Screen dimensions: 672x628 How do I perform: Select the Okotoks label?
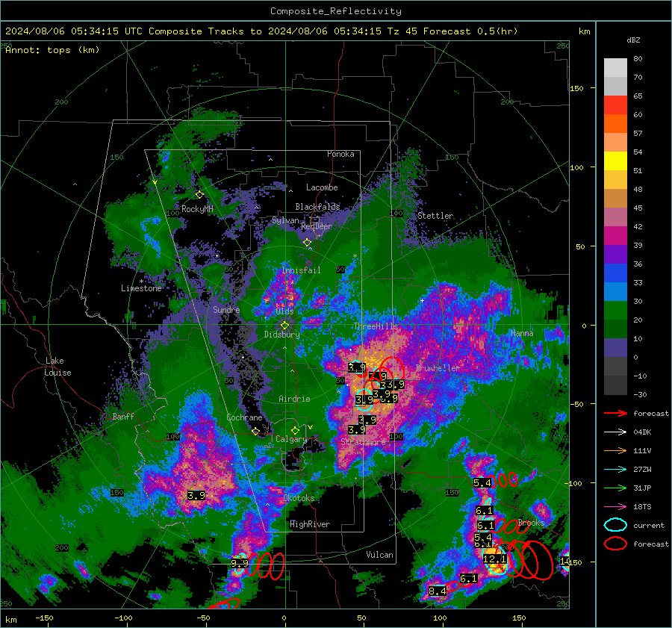(299, 498)
